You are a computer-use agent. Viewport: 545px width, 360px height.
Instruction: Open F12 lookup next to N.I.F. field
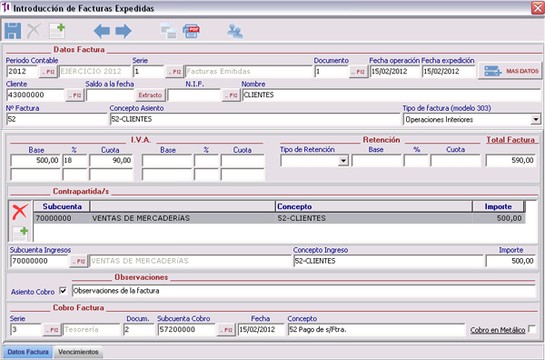click(231, 95)
